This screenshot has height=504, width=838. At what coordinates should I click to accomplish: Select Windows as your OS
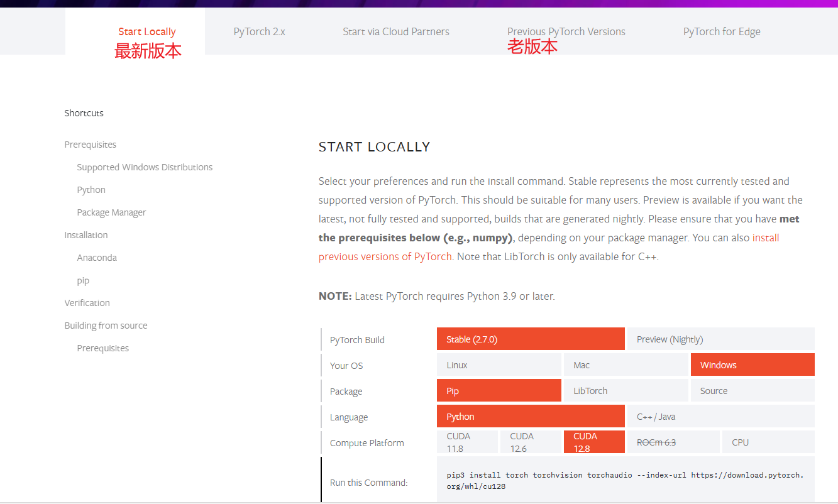click(x=753, y=364)
